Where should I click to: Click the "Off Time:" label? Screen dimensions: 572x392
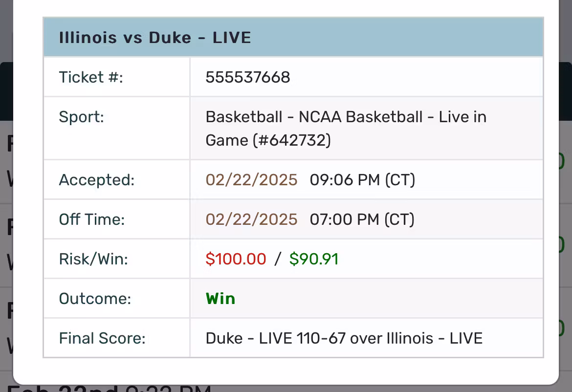[91, 219]
